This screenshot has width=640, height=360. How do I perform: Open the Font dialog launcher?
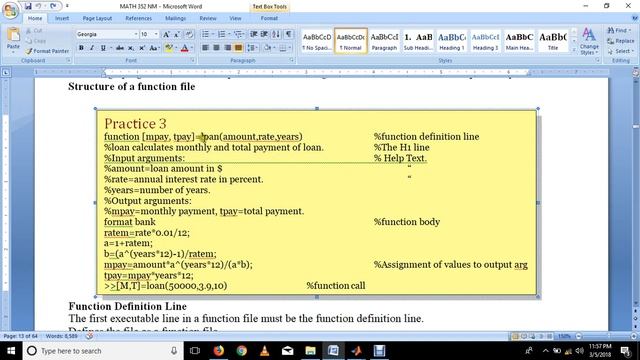pyautogui.click(x=193, y=60)
